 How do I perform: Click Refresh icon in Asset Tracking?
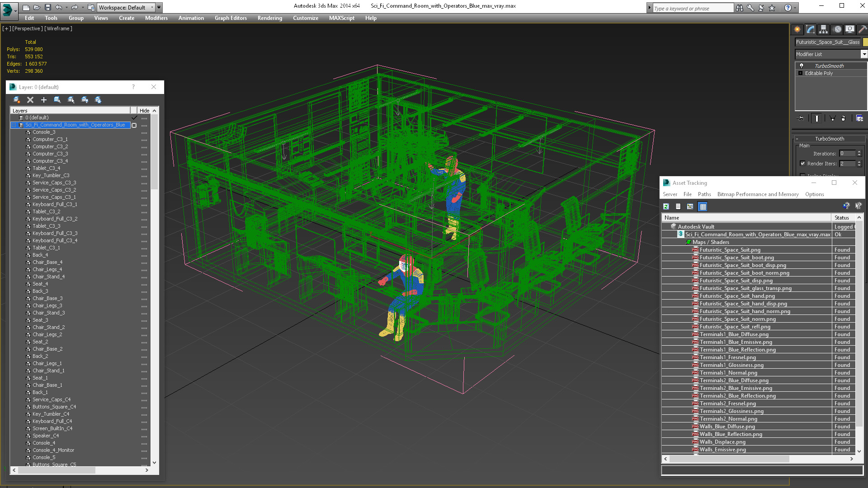(666, 206)
